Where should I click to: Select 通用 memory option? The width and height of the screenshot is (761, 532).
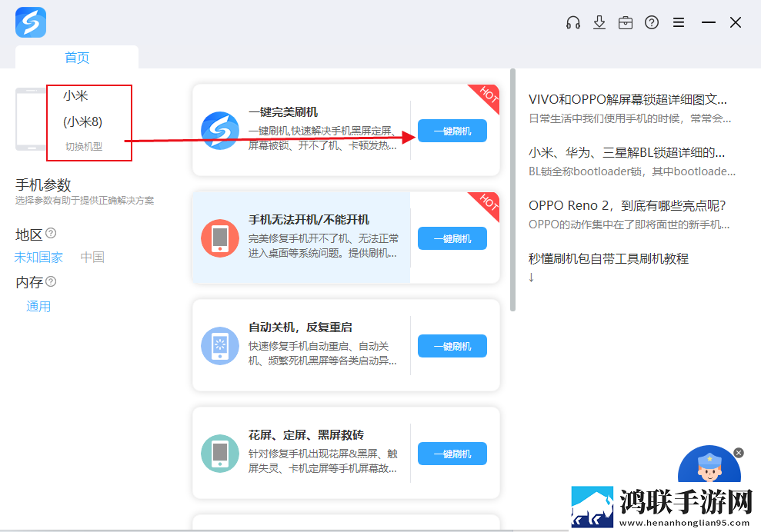38,307
